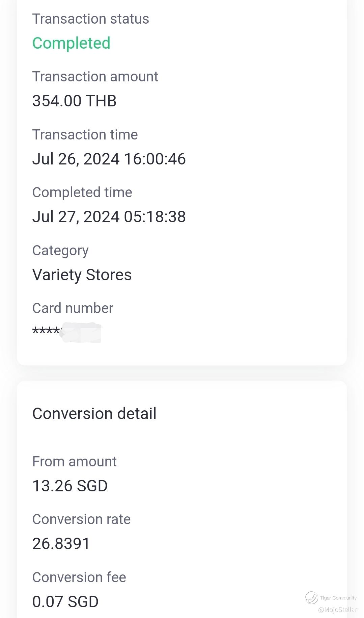Click the Transaction time label
Image resolution: width=364 pixels, height=618 pixels.
(x=85, y=135)
